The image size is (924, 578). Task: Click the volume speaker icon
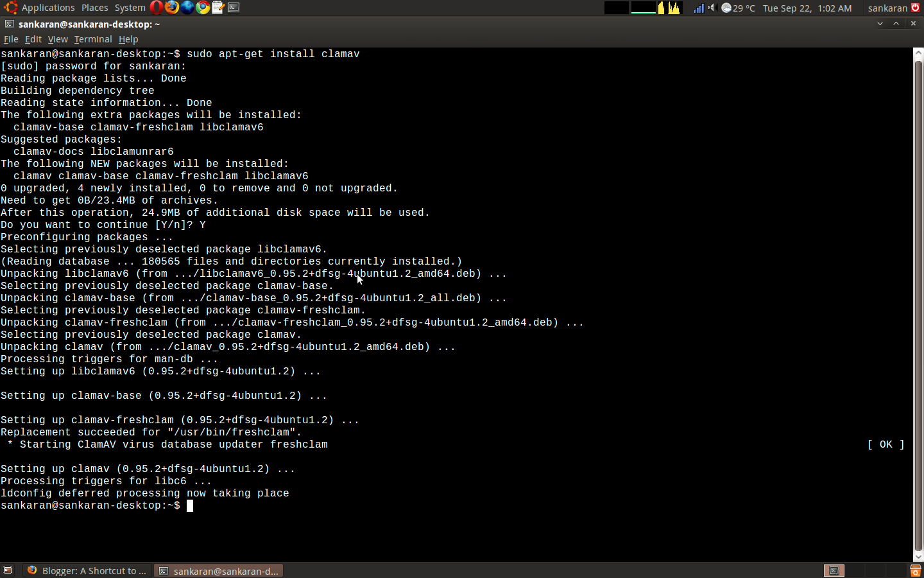coord(712,8)
